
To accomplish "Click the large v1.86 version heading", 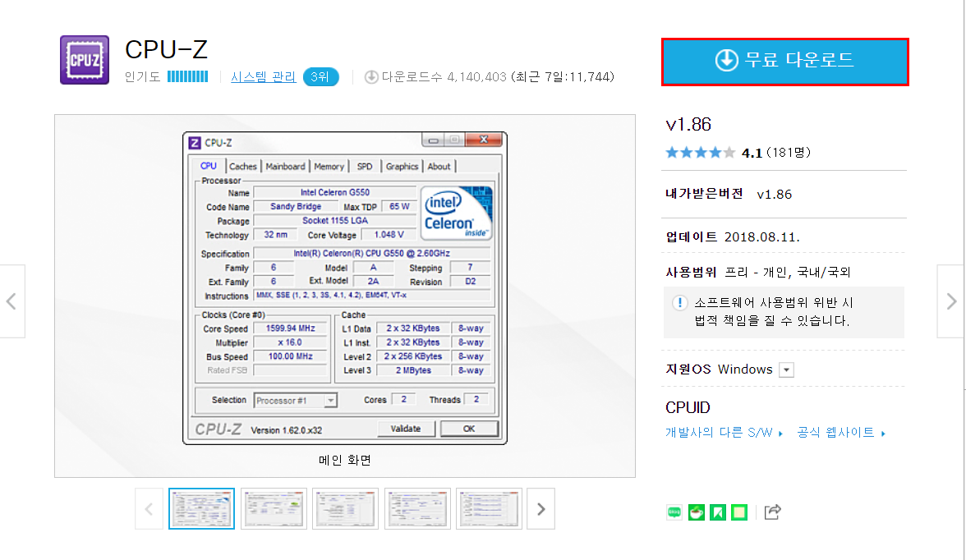I will tap(688, 125).
